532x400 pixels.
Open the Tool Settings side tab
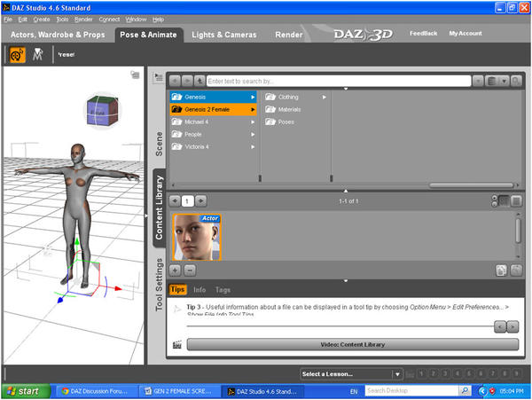pyautogui.click(x=159, y=285)
